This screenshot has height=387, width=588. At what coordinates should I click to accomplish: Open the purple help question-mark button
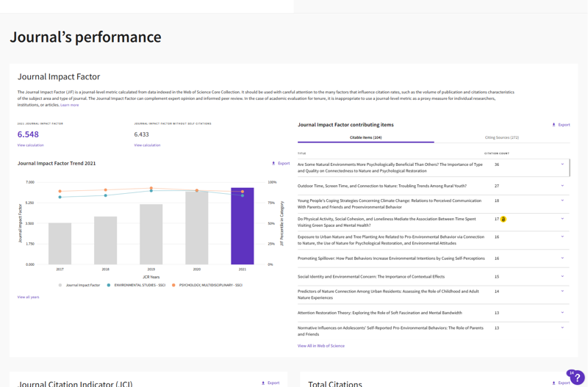pyautogui.click(x=575, y=377)
